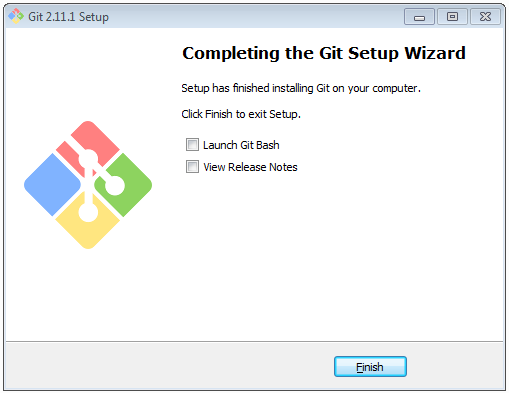
Task: Click the 'Click Finish to exit Setup' text
Action: (241, 114)
